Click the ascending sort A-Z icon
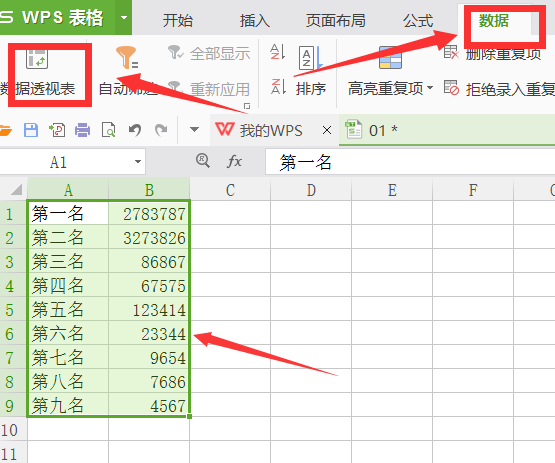 click(x=278, y=52)
